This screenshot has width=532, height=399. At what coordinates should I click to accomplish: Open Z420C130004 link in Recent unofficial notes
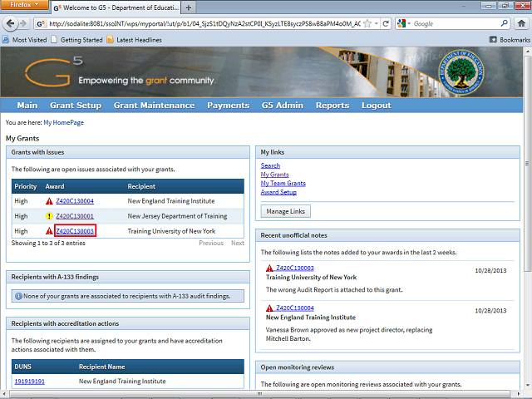pos(295,308)
